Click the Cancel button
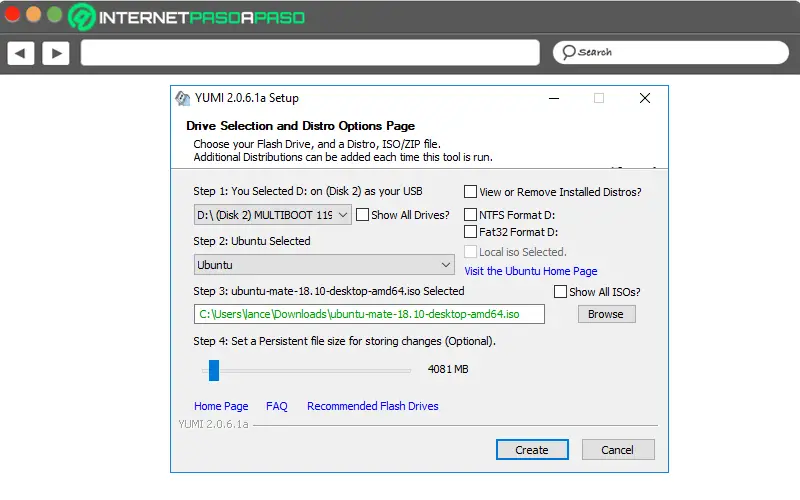The width and height of the screenshot is (800, 500). (x=618, y=449)
